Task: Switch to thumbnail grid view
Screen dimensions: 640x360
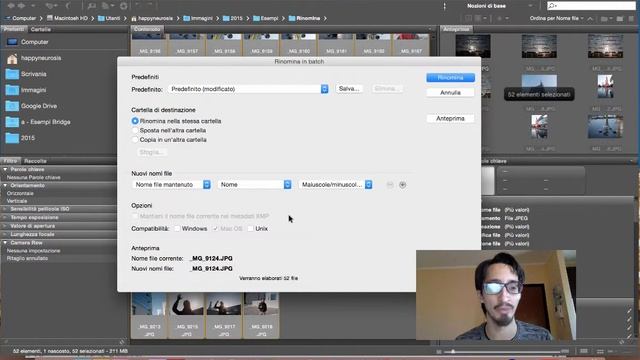Action: (x=584, y=351)
